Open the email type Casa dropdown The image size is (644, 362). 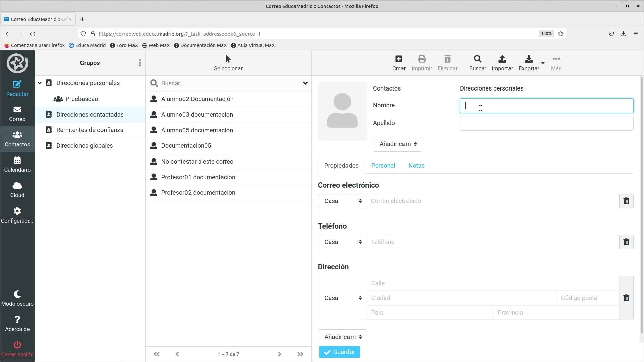tap(342, 201)
